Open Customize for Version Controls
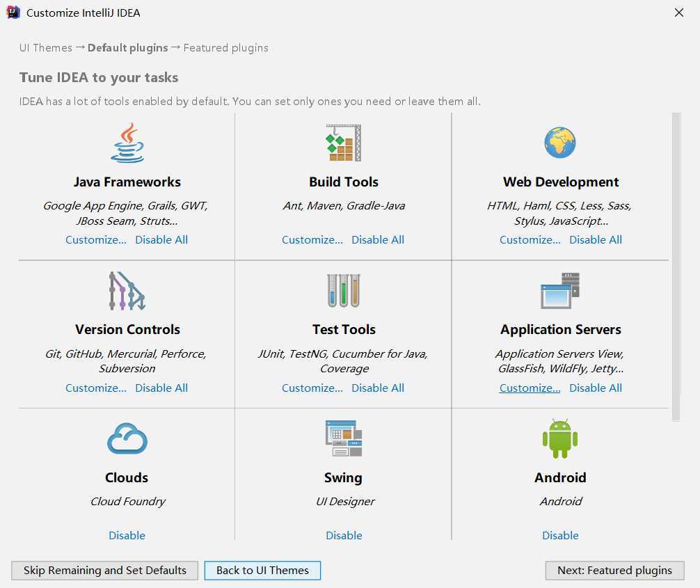 click(96, 388)
